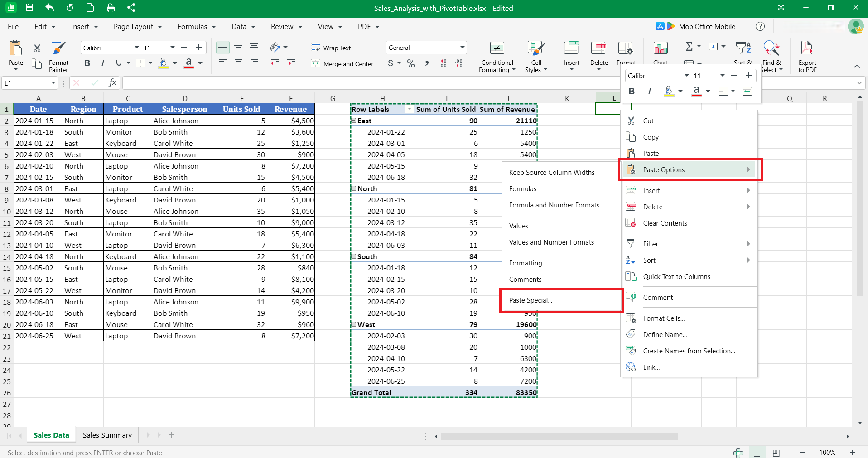Open the Calibri font dropdown in ribbon
868x458 pixels.
136,48
